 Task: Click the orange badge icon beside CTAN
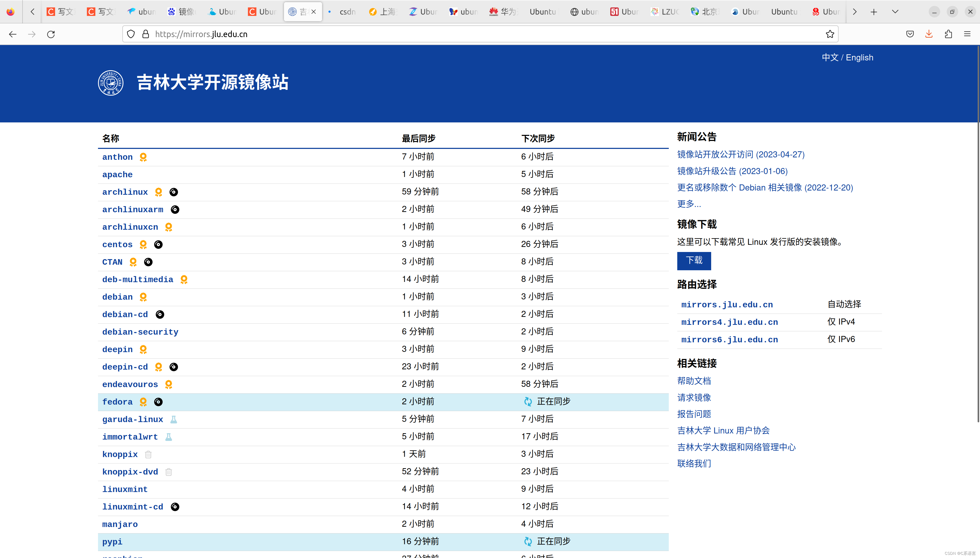pos(133,262)
